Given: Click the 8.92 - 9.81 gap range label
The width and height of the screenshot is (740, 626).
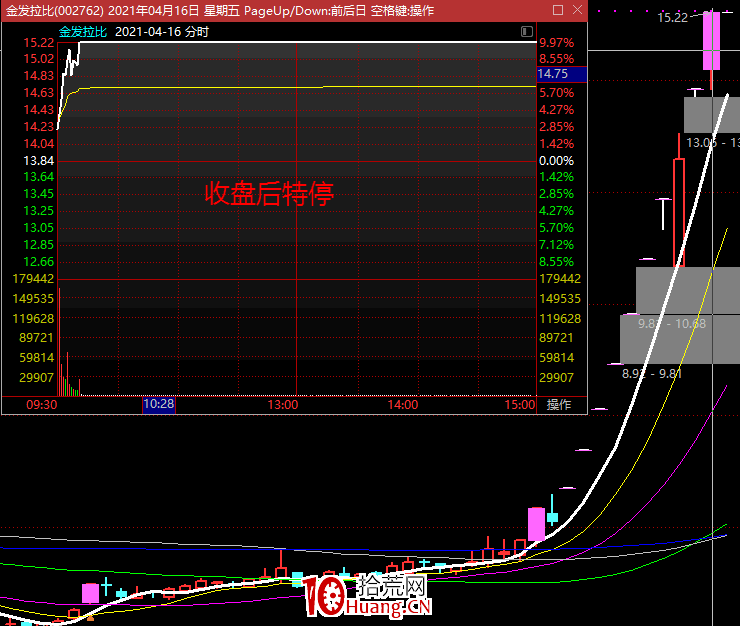Looking at the screenshot, I should coord(652,374).
